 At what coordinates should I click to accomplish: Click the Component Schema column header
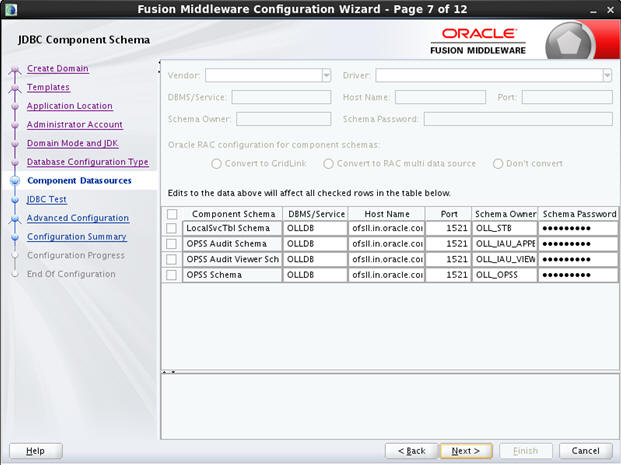[233, 214]
